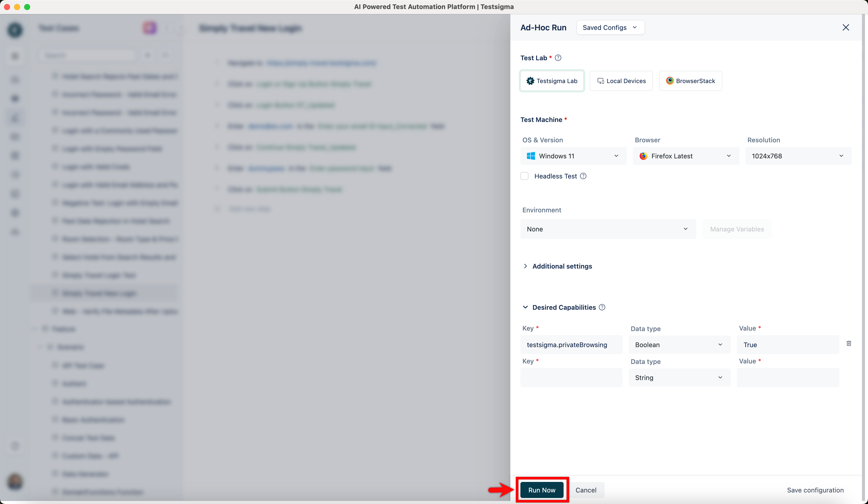Viewport: 868px width, 504px height.
Task: Click Desired Capabilities help icon
Action: click(x=602, y=307)
